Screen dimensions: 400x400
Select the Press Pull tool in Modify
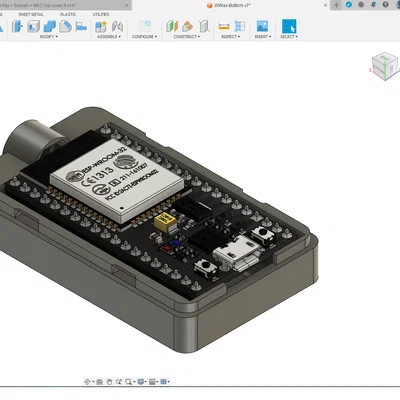click(17, 26)
